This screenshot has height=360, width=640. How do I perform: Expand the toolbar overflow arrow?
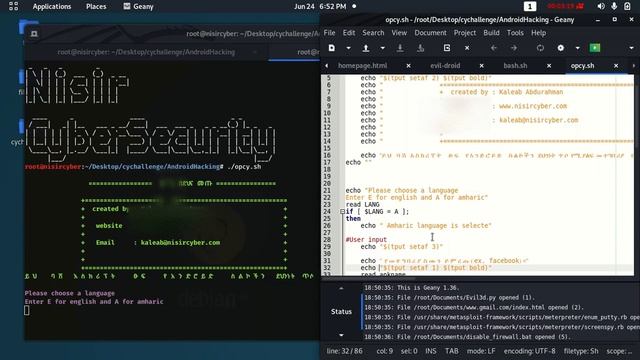pos(631,48)
